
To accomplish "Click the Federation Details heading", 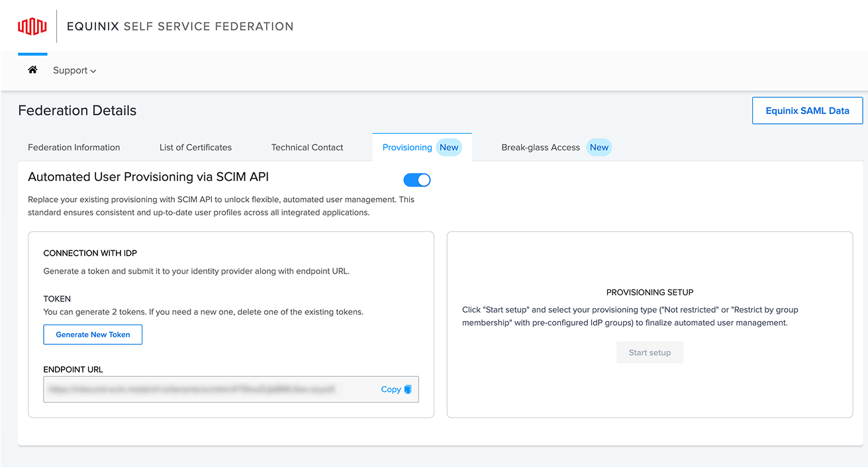I will 77,111.
